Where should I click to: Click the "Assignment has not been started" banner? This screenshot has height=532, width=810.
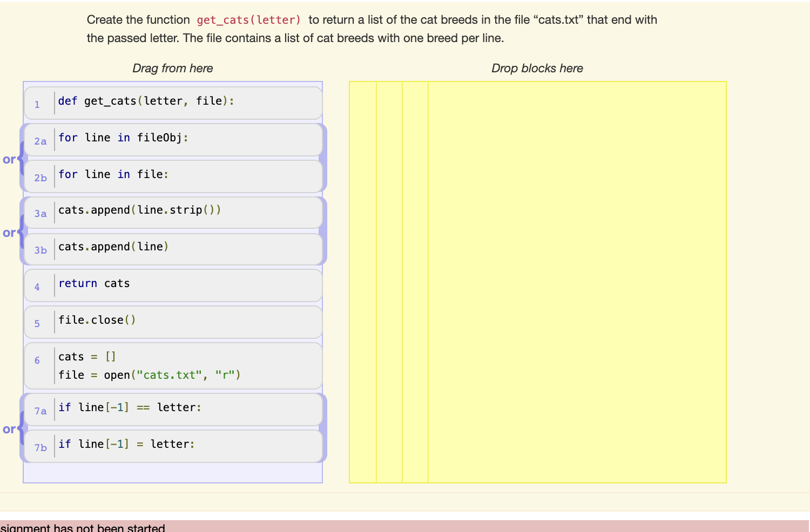pos(81,527)
